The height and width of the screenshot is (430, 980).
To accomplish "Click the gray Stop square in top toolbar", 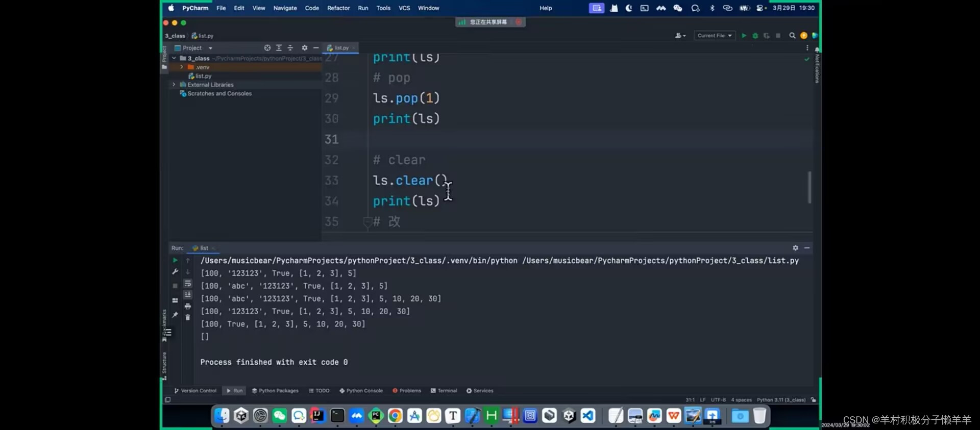I will tap(778, 36).
